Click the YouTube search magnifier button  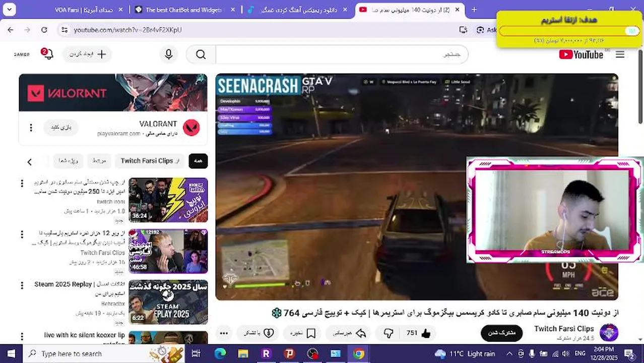(201, 54)
